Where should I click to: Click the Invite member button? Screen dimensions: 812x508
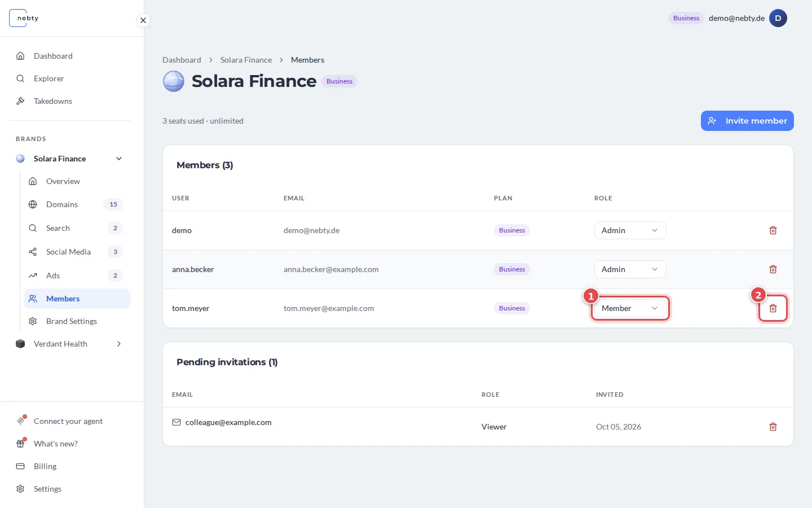point(747,121)
